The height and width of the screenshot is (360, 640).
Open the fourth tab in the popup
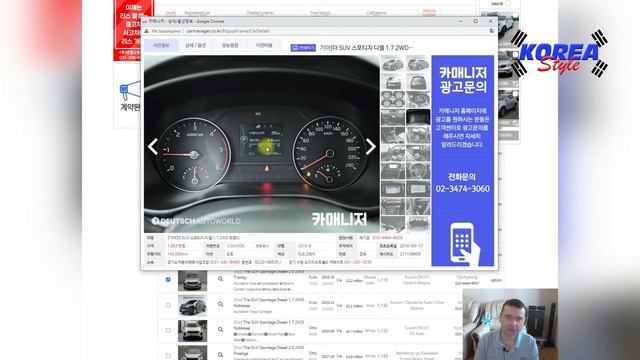pos(264,45)
